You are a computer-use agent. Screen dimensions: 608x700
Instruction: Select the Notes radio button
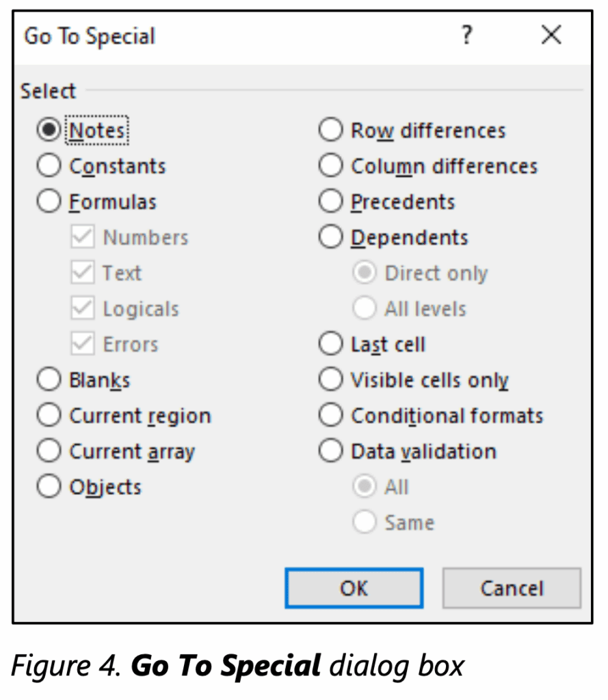[49, 129]
